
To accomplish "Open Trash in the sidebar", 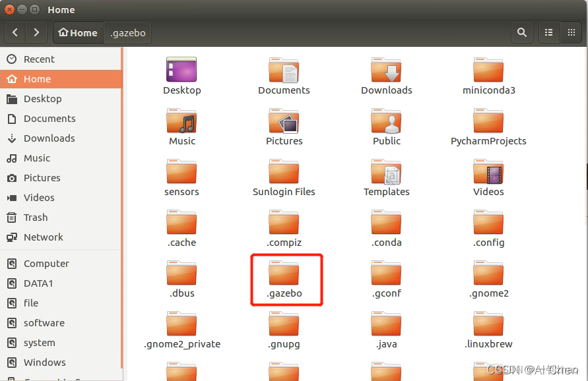I will [61, 218].
